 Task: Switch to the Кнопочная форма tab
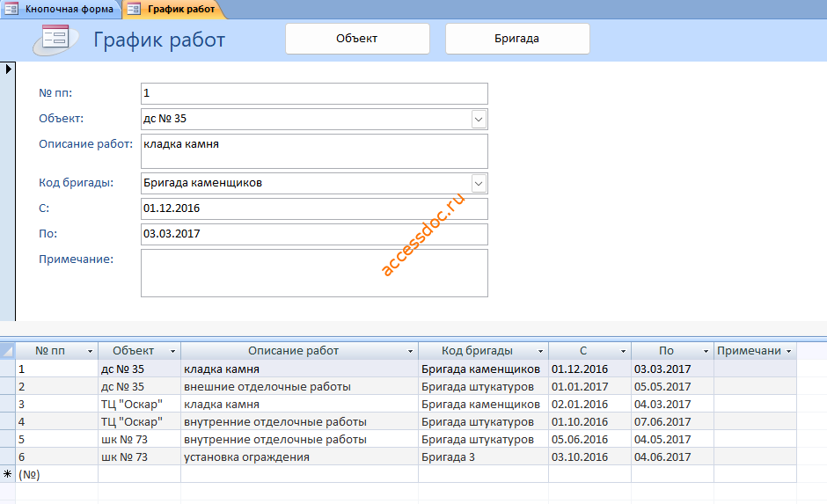pos(62,9)
